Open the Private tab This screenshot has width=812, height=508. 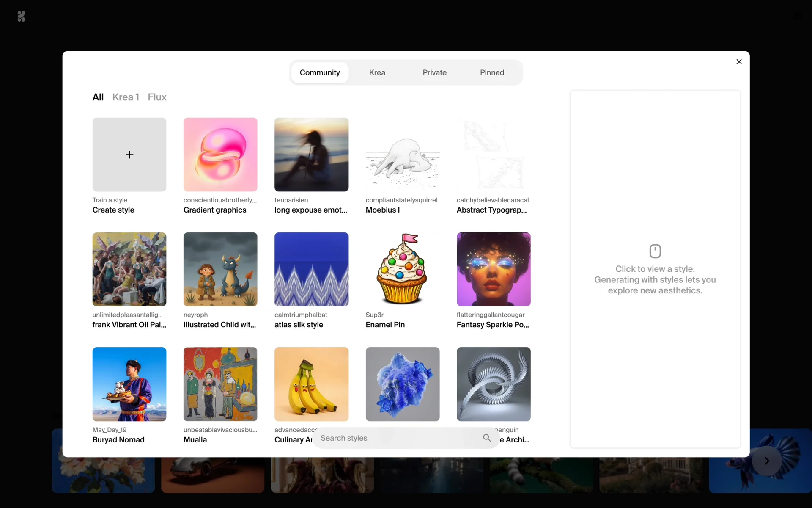(434, 72)
